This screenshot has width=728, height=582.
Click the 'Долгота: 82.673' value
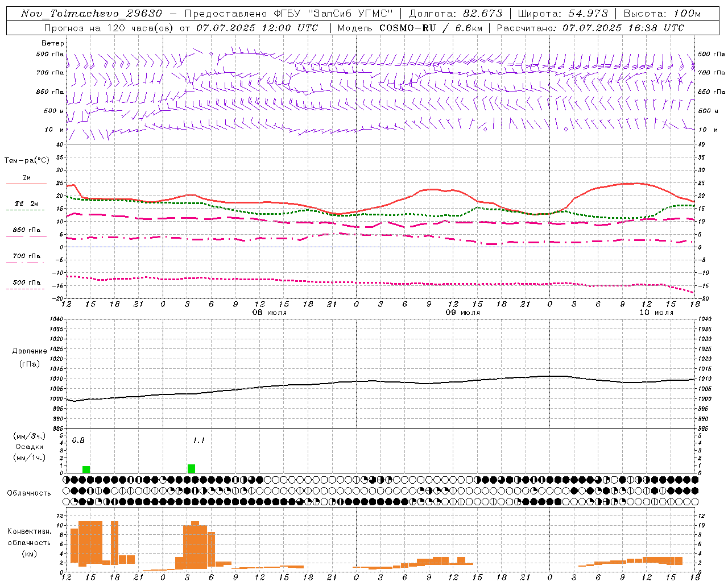(x=456, y=14)
